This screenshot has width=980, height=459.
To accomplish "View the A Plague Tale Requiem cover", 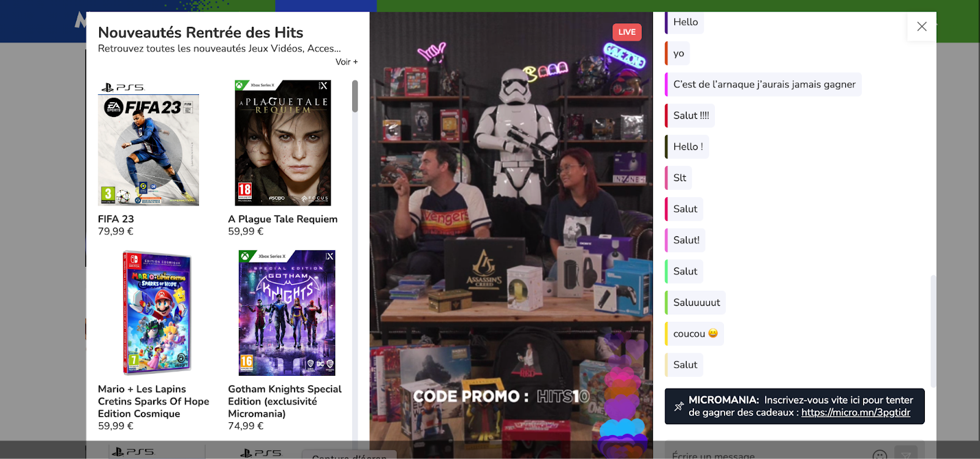I will tap(283, 143).
